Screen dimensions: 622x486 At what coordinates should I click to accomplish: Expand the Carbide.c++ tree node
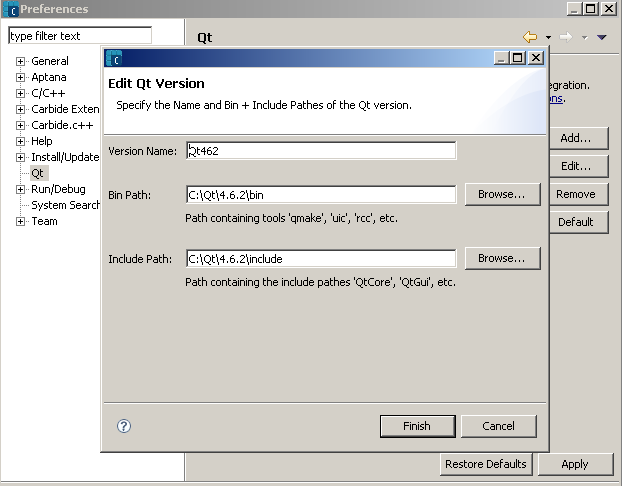20,125
